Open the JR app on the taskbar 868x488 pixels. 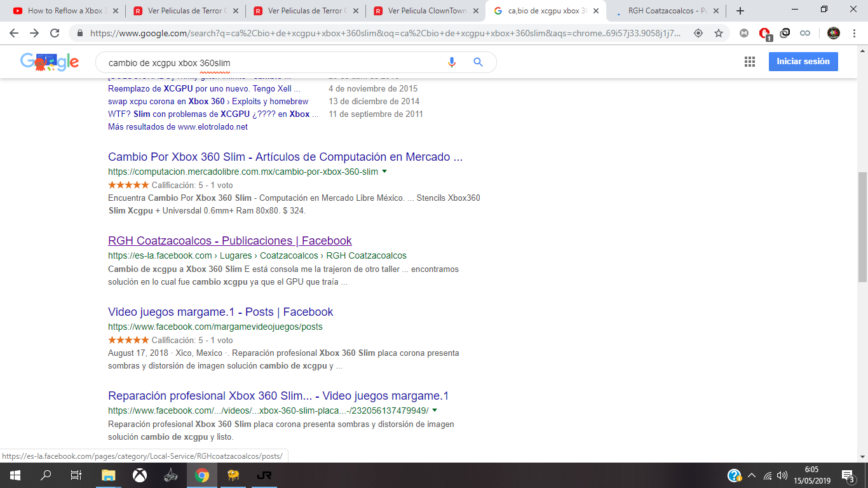(264, 475)
